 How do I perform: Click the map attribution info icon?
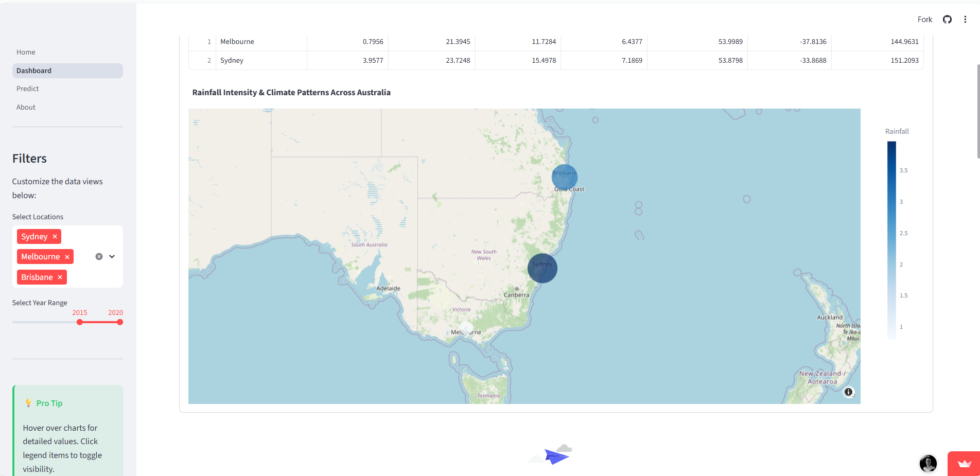click(x=849, y=392)
